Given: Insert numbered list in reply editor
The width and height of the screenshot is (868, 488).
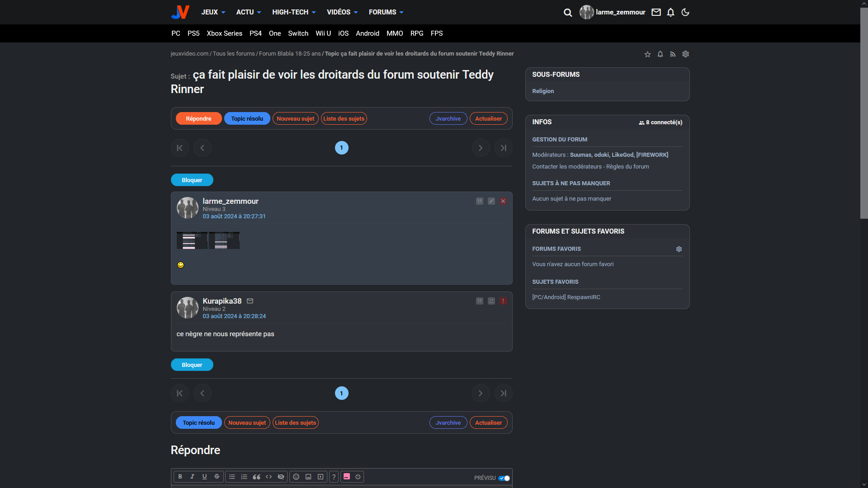Looking at the screenshot, I should 244,477.
